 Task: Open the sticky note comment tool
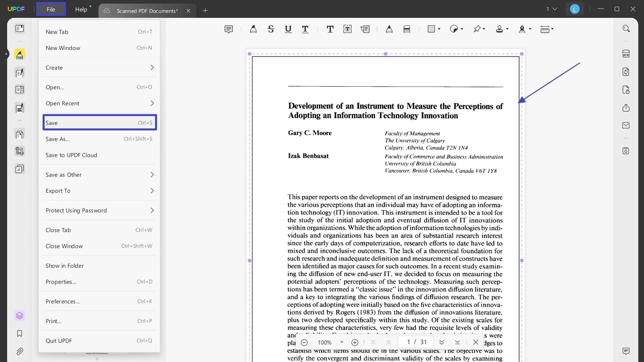coord(228,29)
